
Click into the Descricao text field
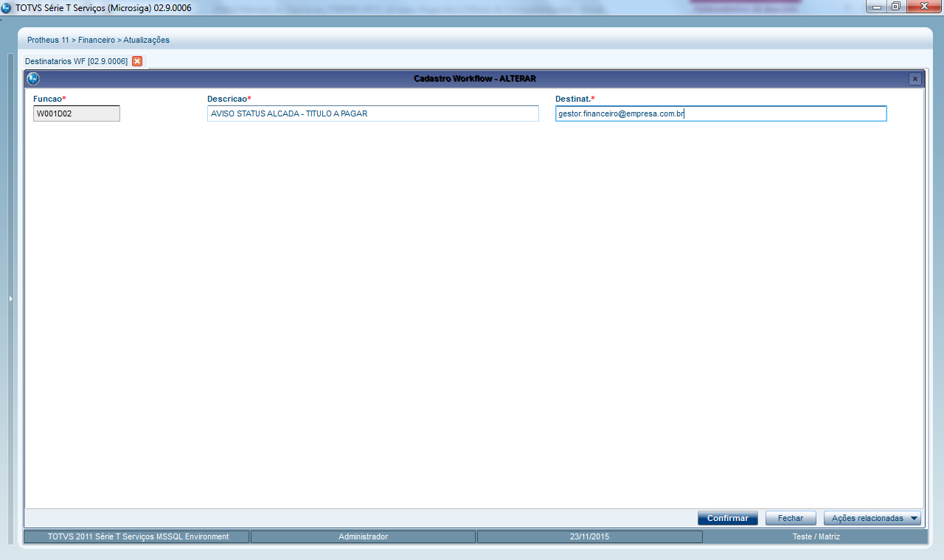(x=372, y=113)
